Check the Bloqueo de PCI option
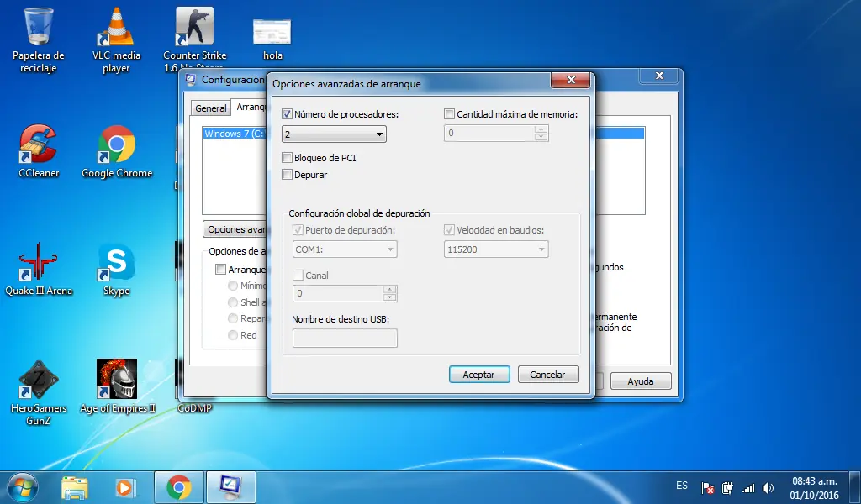The image size is (861, 504). pyautogui.click(x=287, y=158)
